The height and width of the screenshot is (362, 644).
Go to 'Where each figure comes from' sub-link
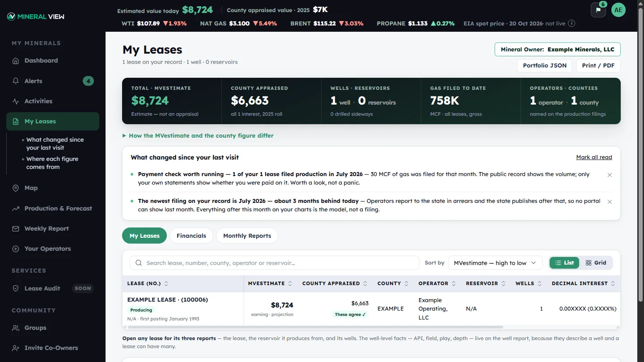[52, 163]
